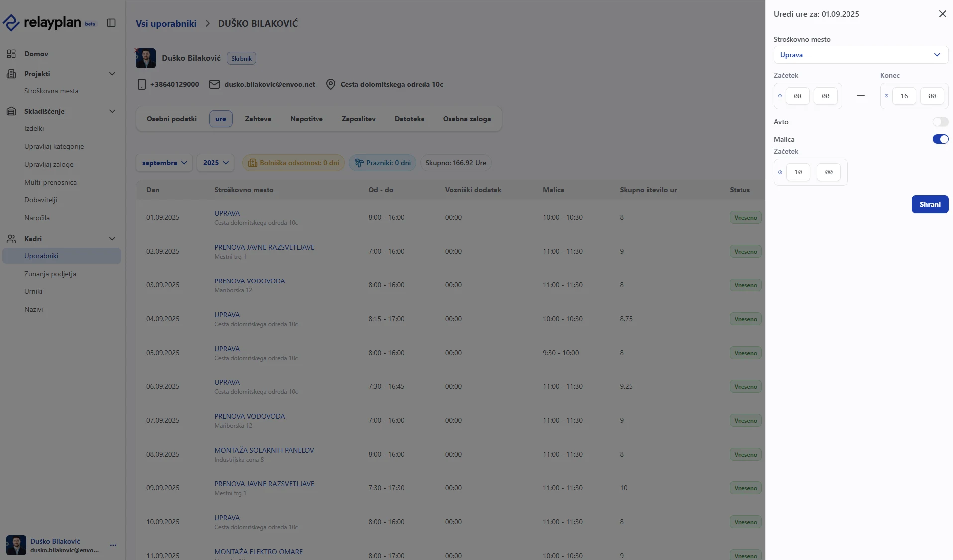This screenshot has width=953, height=560.
Task: Switch to Zahteve tab
Action: coord(258,119)
